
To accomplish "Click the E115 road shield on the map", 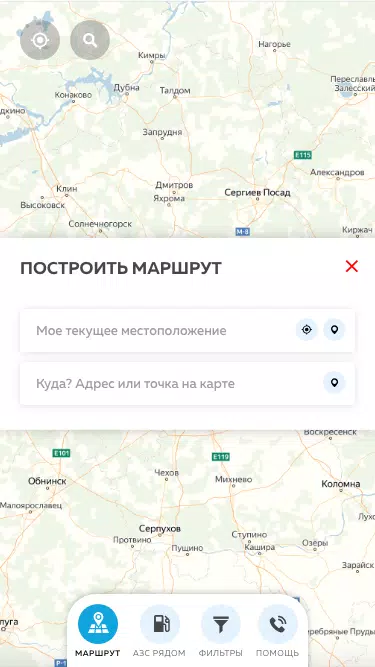I will [303, 155].
